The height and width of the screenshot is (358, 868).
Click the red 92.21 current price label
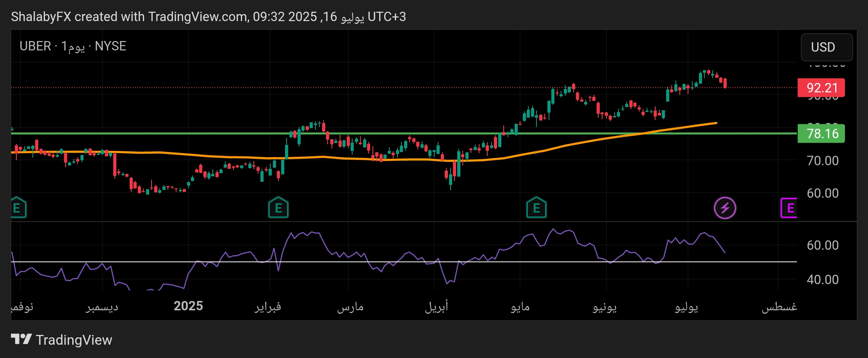tap(821, 88)
